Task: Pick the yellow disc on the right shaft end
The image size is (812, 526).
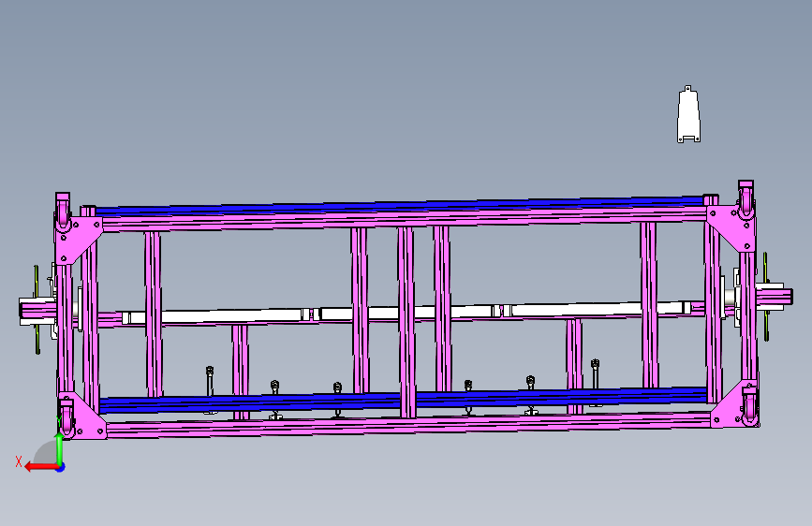Action: coord(766,297)
